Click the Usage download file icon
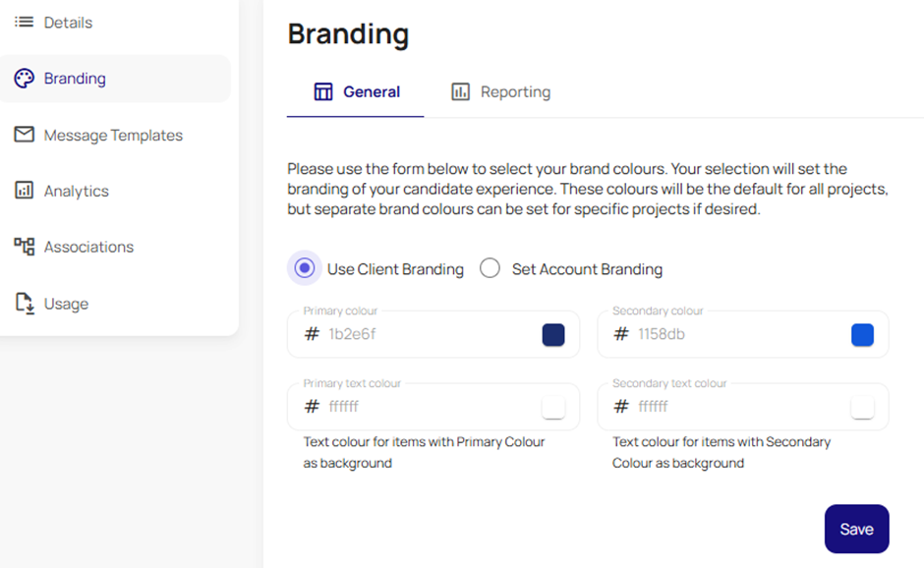 [x=25, y=304]
